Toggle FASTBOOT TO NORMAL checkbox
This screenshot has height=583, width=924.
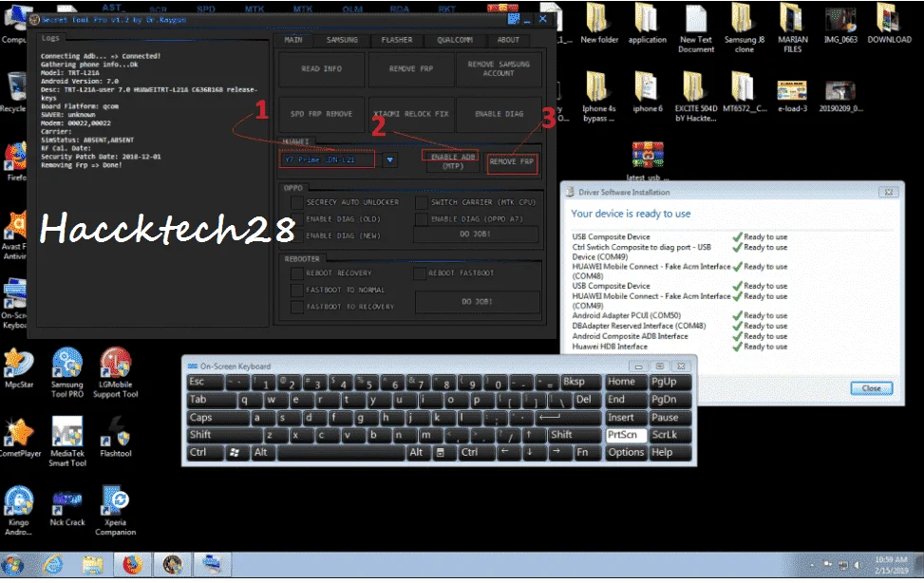pos(297,290)
